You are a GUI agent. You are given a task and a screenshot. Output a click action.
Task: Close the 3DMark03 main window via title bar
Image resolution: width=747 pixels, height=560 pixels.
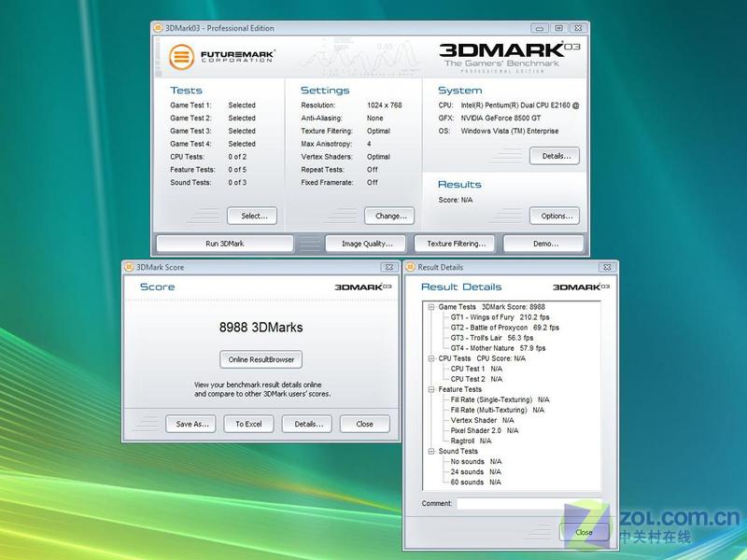(578, 28)
